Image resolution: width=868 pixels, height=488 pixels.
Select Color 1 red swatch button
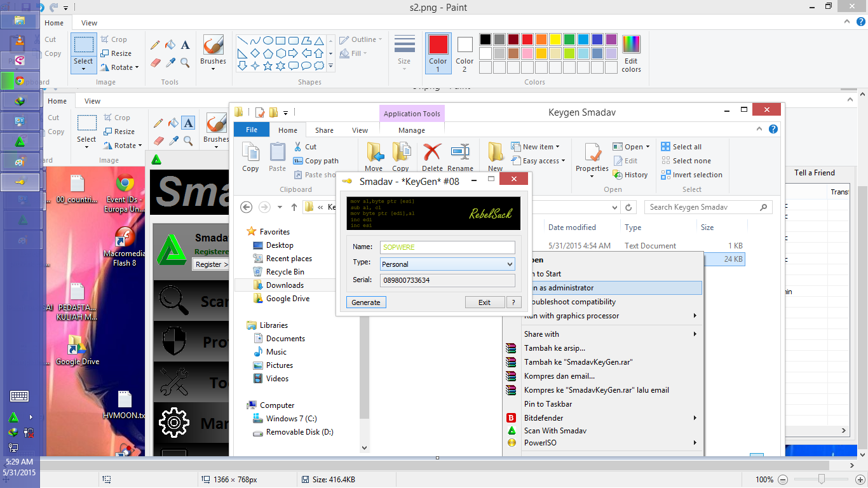438,53
